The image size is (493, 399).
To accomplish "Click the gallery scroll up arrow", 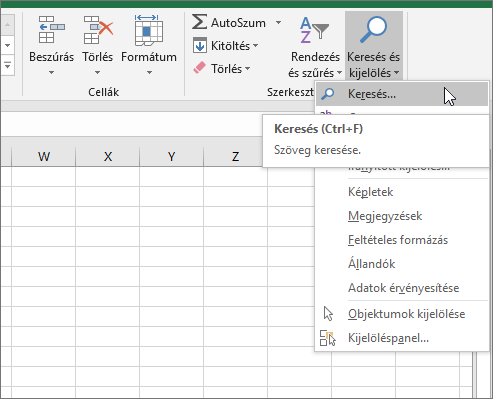I will (x=7, y=25).
